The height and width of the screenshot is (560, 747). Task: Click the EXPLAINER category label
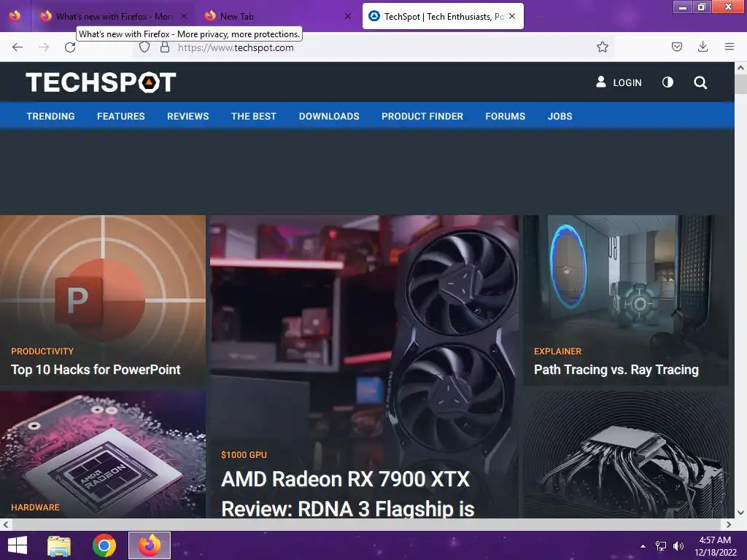(557, 351)
